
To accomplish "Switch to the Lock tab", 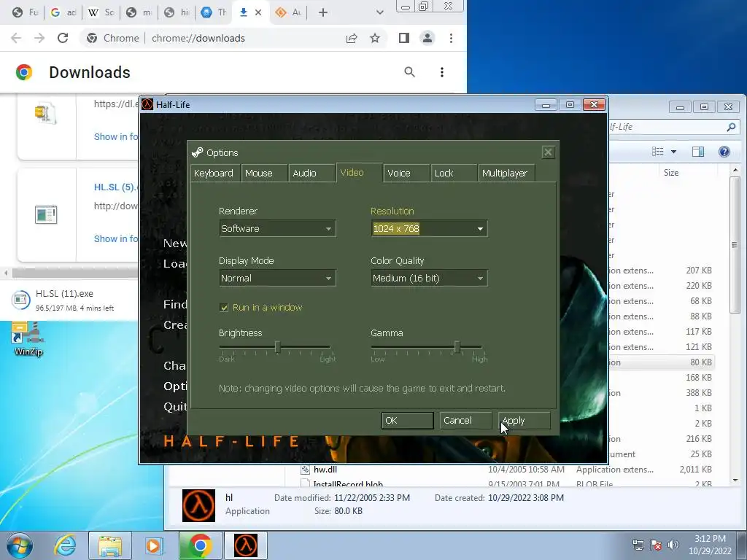I will coord(453,174).
